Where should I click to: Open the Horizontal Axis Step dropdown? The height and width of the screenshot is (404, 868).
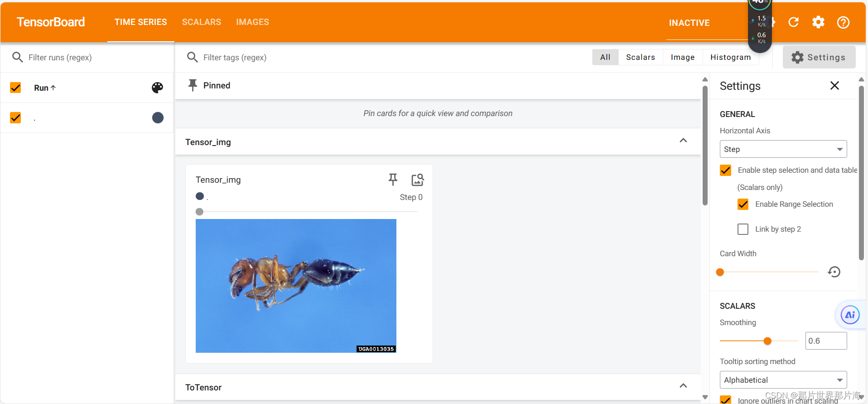[783, 149]
